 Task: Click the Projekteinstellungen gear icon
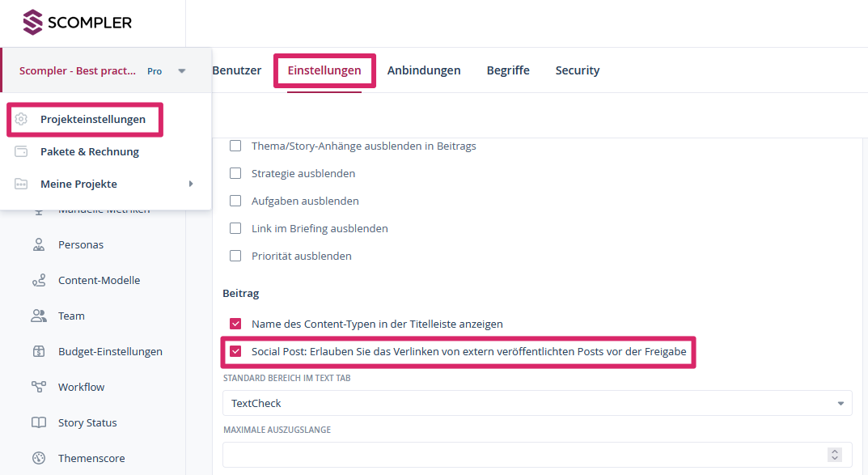point(22,119)
